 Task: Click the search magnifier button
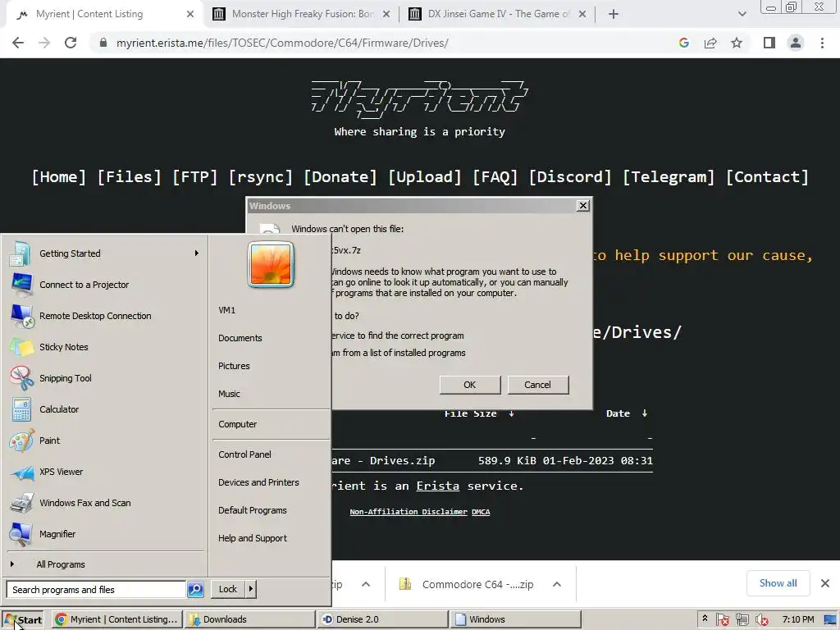click(x=195, y=589)
